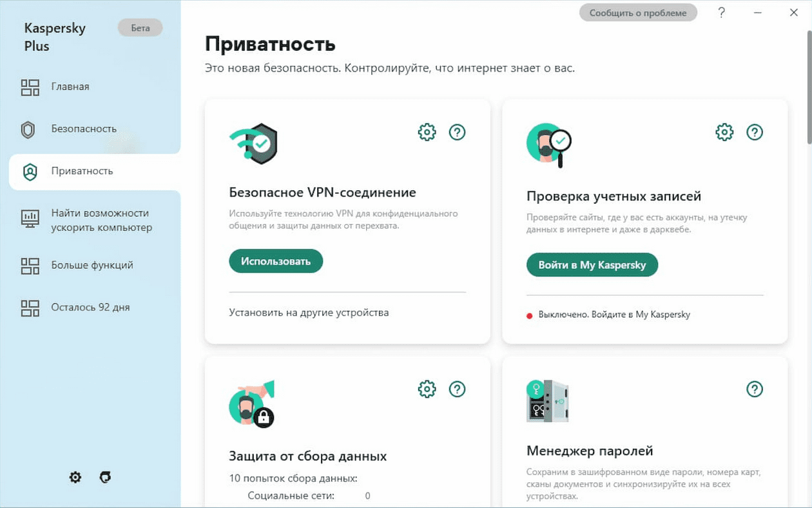Open settings gear for Защита от сбора данных
Viewport: 812px width, 508px height.
coord(427,389)
